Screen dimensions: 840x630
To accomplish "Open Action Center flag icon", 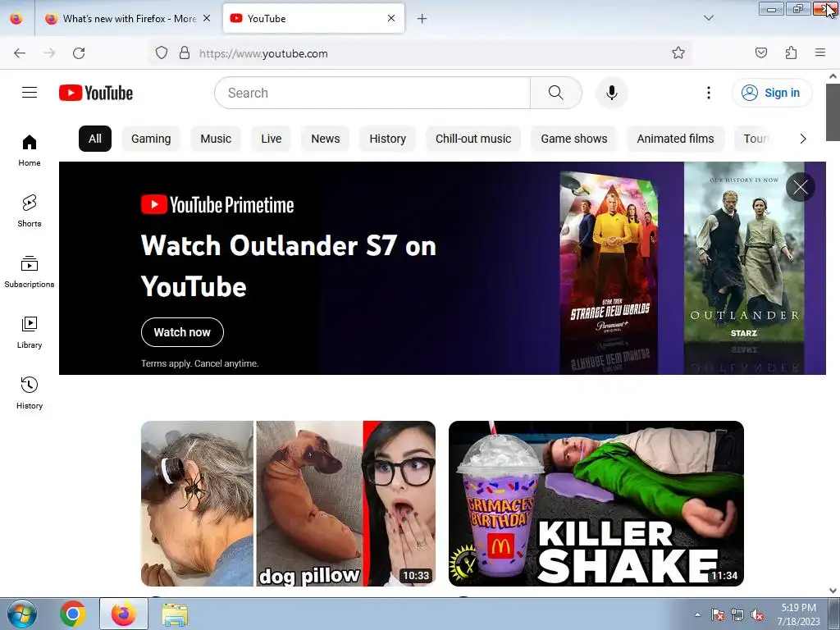I will click(717, 615).
